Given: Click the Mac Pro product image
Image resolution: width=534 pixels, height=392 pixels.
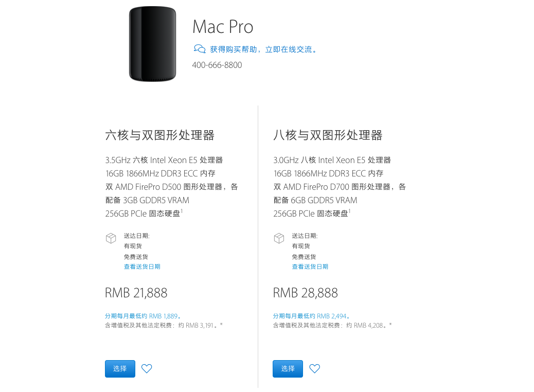Looking at the screenshot, I should point(152,44).
